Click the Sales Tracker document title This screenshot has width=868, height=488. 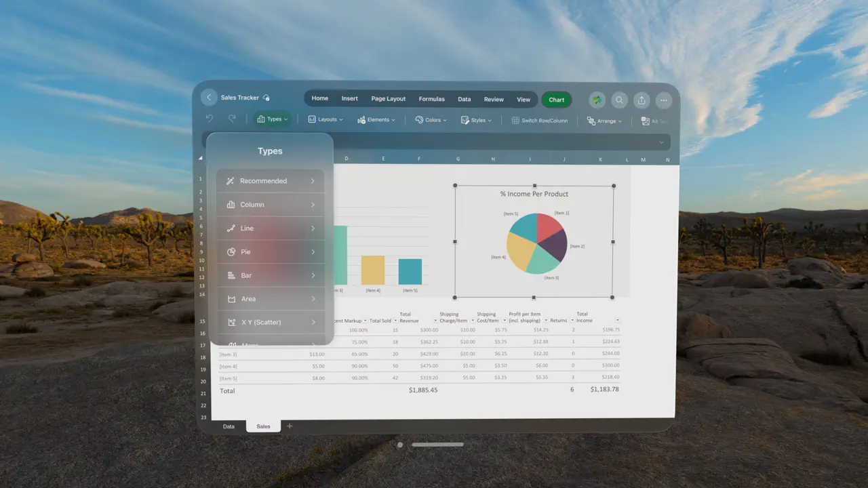coord(239,98)
